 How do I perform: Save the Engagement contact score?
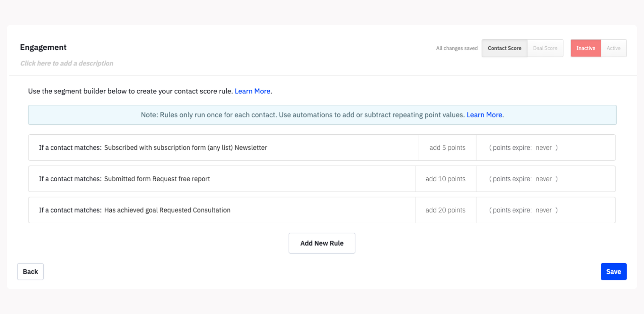[x=613, y=271]
